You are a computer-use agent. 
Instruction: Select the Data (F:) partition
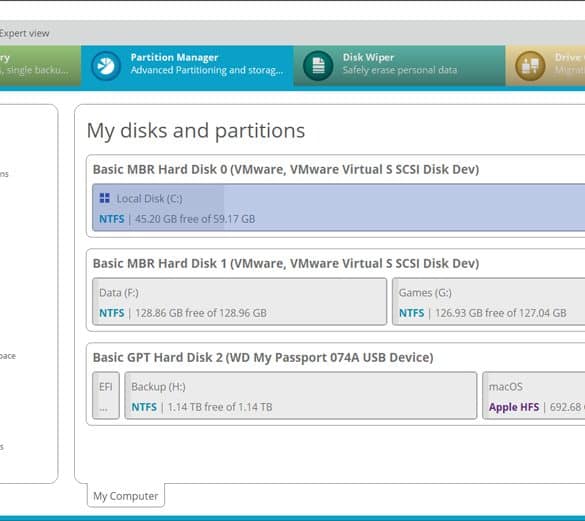click(x=240, y=302)
